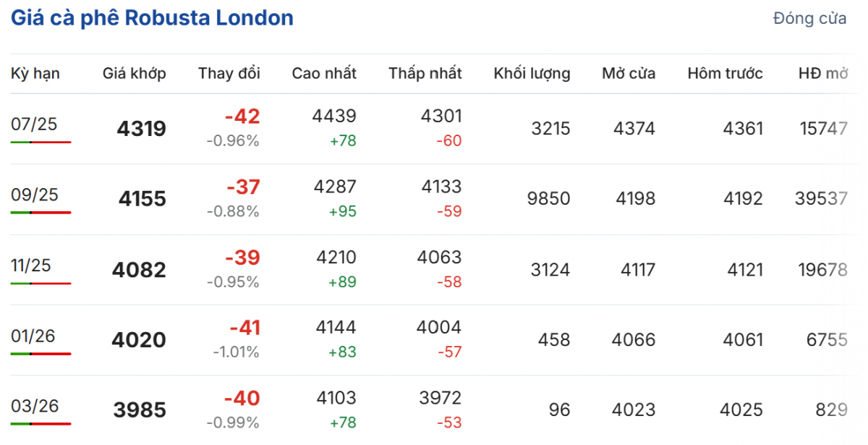Viewport: 868px width, 445px height.
Task: Click the Khối lượng column header
Action: (x=532, y=73)
